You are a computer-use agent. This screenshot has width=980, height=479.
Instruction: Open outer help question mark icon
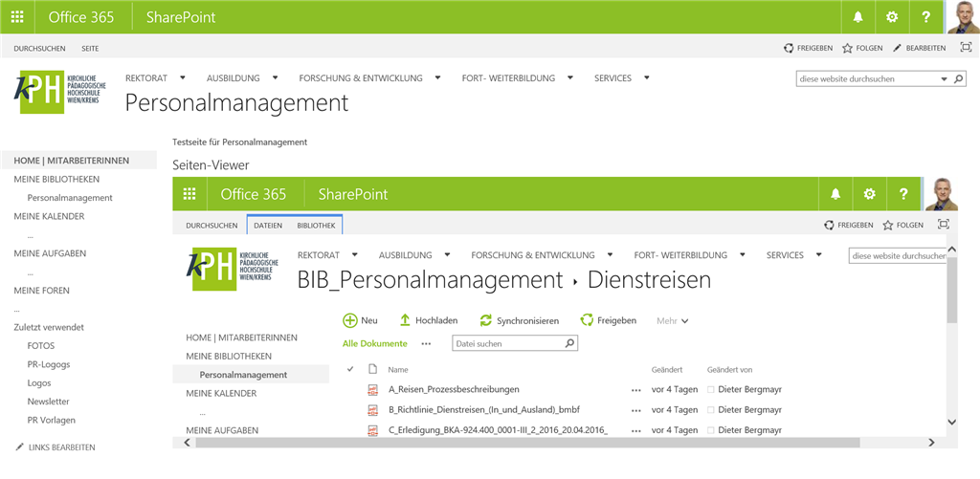tap(926, 17)
